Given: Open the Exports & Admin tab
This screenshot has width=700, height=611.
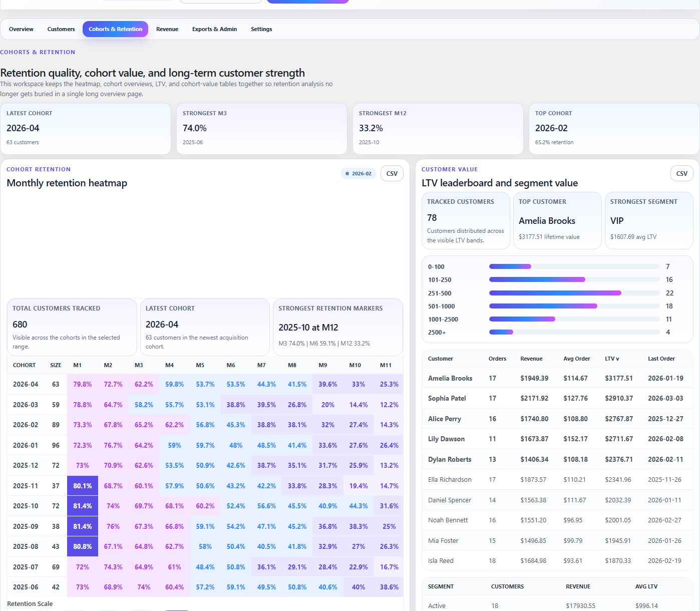Looking at the screenshot, I should [x=214, y=29].
